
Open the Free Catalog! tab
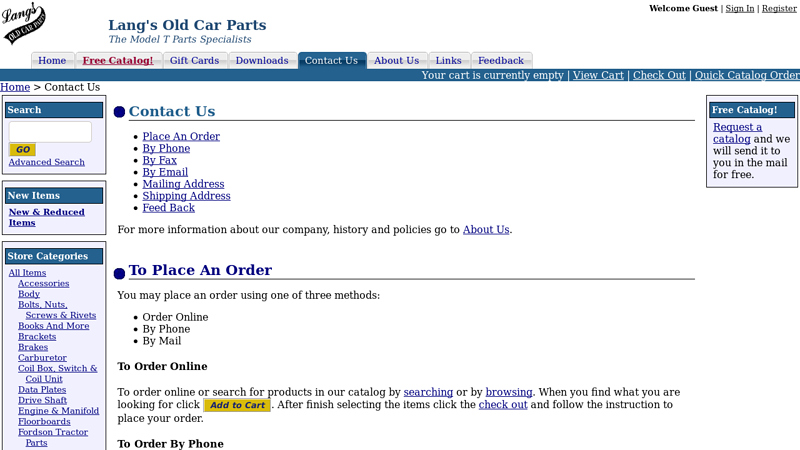pos(118,60)
